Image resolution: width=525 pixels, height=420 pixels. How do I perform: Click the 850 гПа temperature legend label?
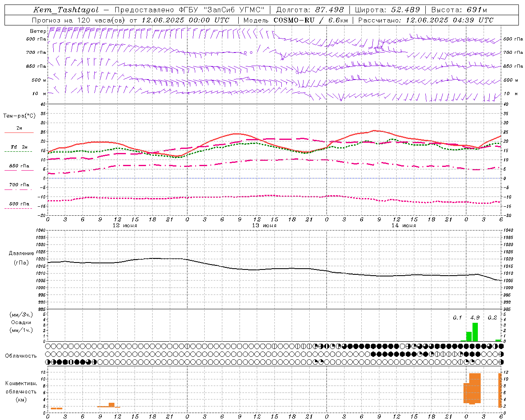[19, 166]
